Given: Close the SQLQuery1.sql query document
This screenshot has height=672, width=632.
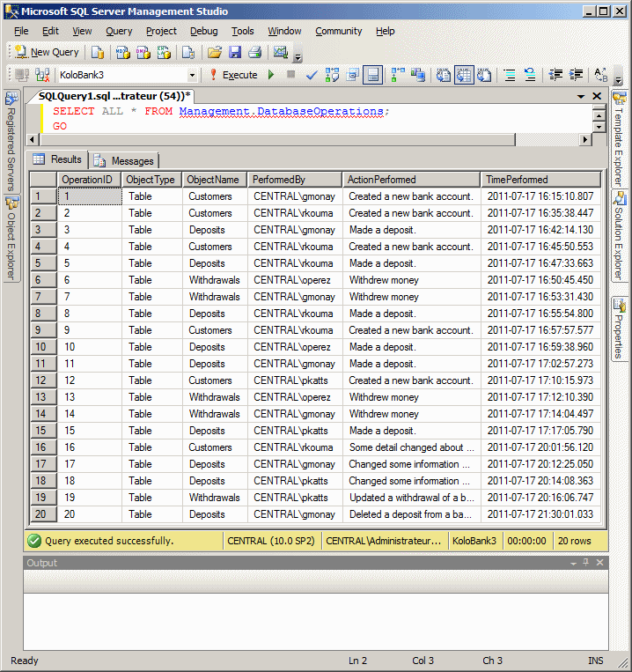Looking at the screenshot, I should click(597, 96).
